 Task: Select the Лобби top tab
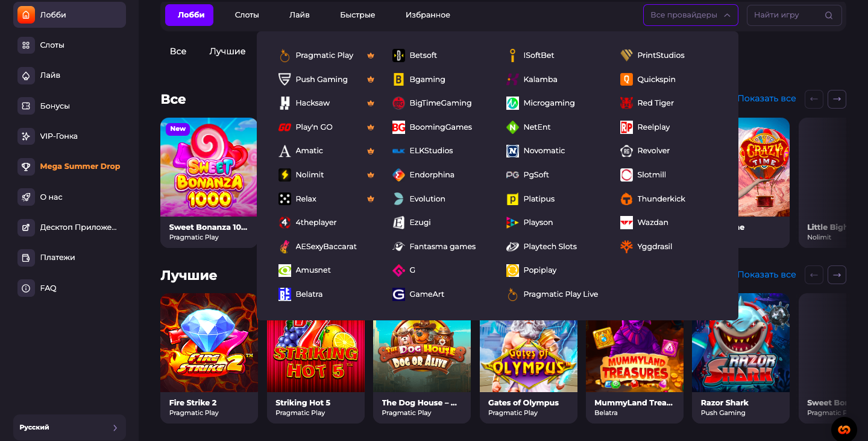coord(189,15)
